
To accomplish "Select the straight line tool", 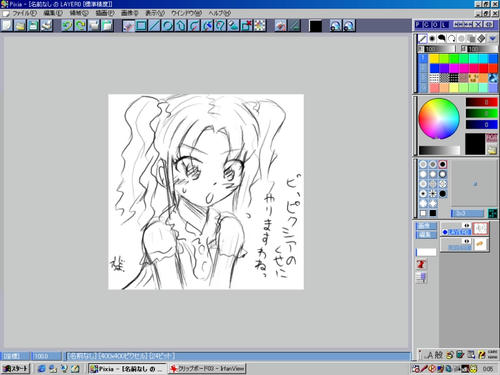I will (x=154, y=26).
